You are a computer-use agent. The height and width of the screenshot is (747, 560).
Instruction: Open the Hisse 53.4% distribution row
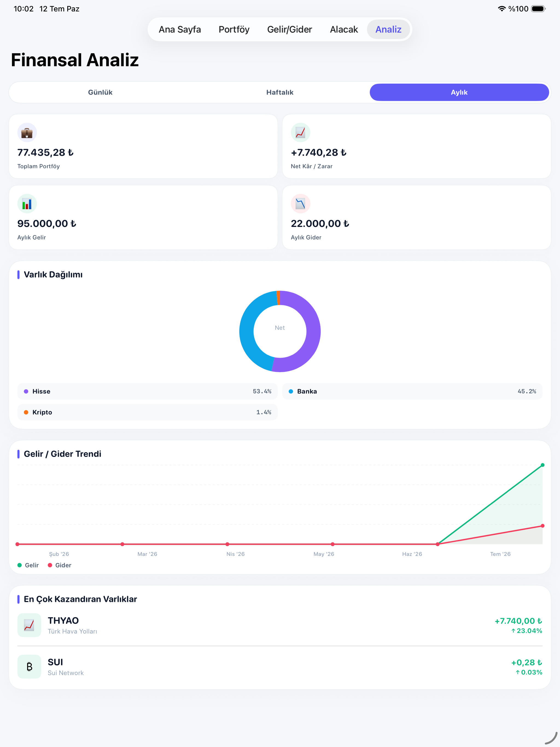148,391
